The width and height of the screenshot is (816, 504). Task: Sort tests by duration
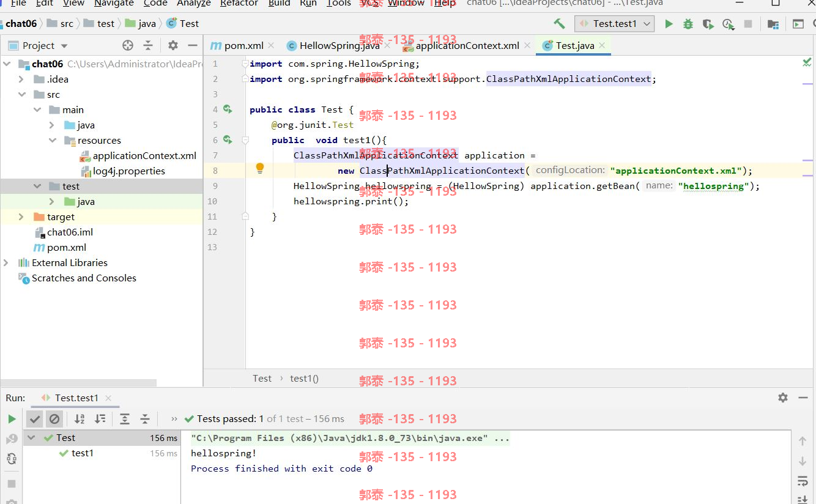(100, 419)
